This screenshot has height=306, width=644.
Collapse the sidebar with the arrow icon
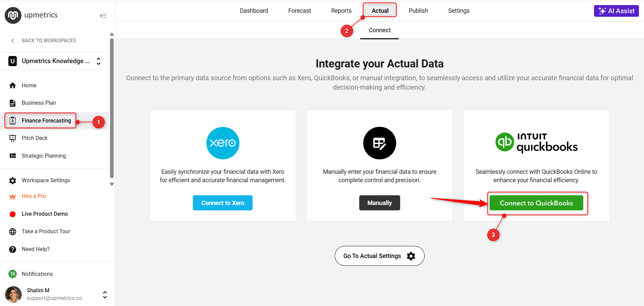click(103, 15)
